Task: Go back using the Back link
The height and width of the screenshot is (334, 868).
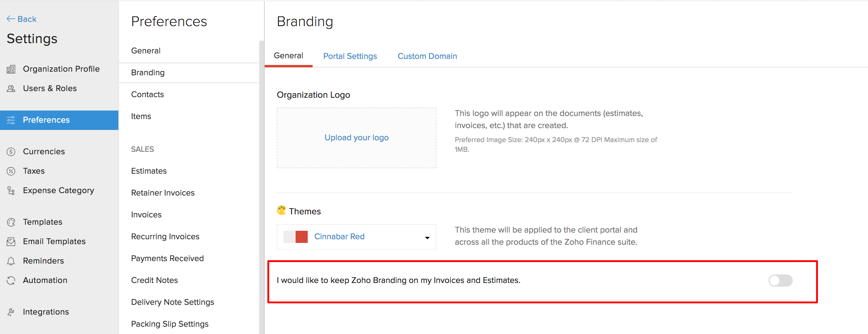Action: coord(22,19)
